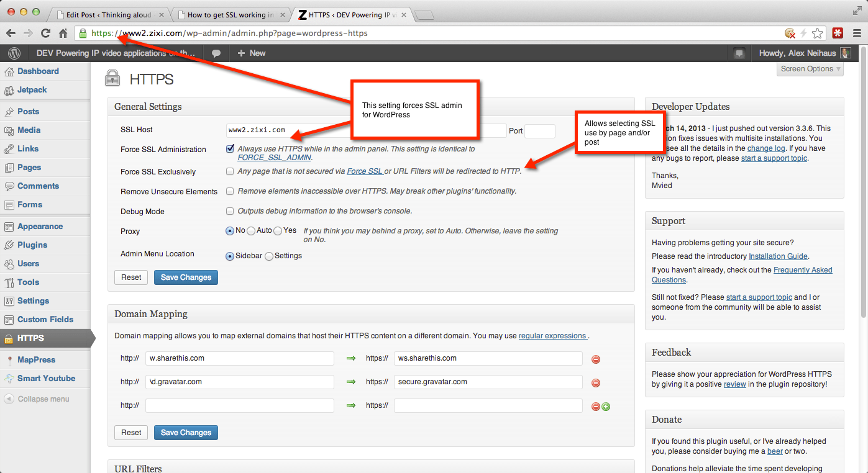Click the ws.sharethis.com https field
Screen dimensions: 868x473
coord(488,358)
